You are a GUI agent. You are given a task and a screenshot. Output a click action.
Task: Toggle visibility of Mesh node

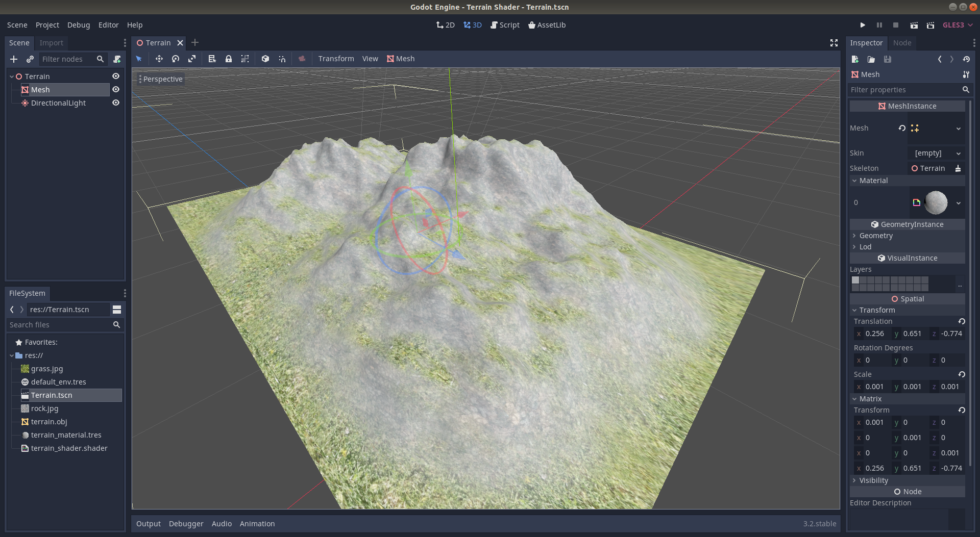coord(116,89)
